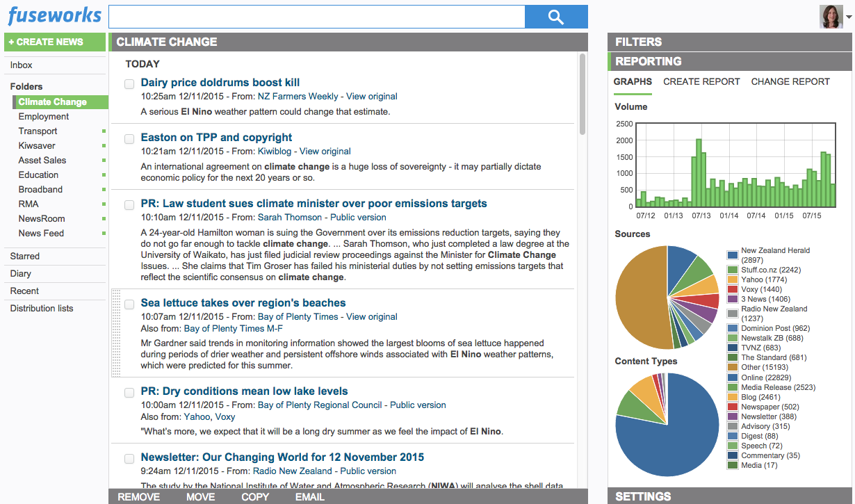Click the fuseworks logo

(55, 16)
